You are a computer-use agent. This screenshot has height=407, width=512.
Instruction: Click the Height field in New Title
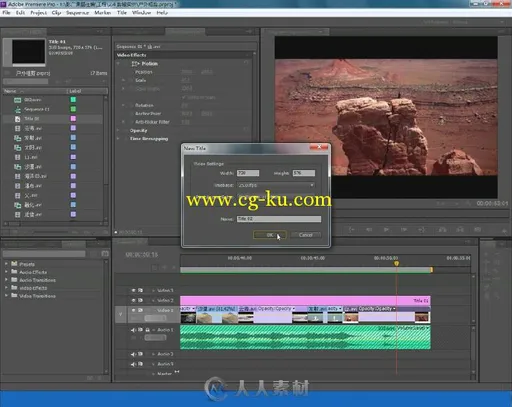coord(304,173)
